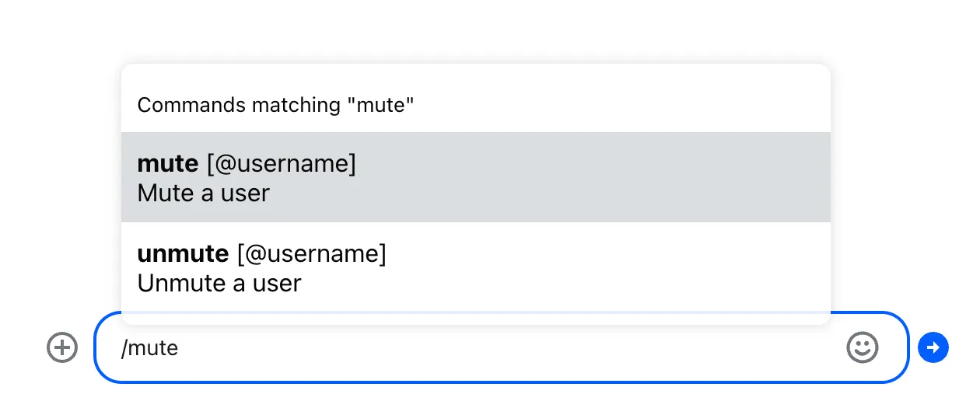
Task: Click the "/mute" text in the composer
Action: 149,347
